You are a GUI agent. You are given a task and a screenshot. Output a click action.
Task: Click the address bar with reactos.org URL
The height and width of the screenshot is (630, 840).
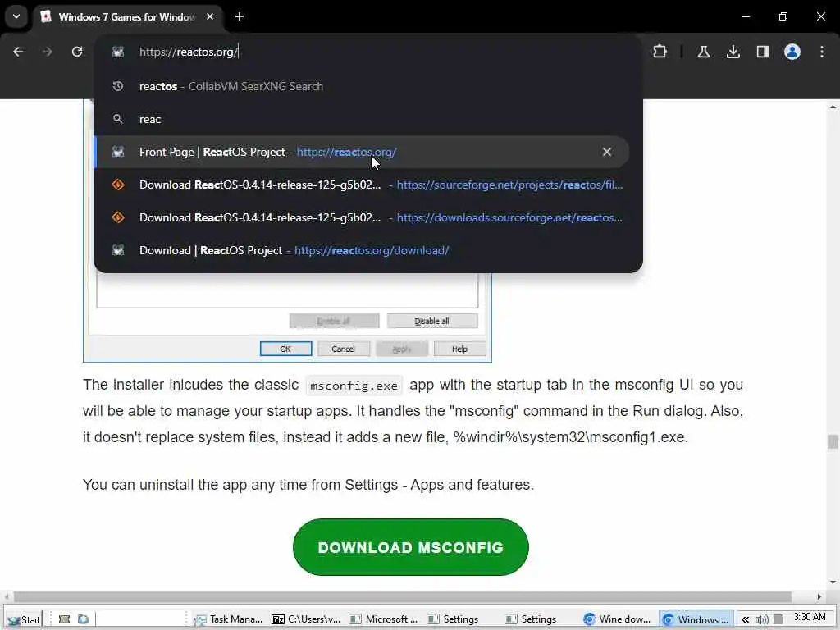tap(368, 52)
